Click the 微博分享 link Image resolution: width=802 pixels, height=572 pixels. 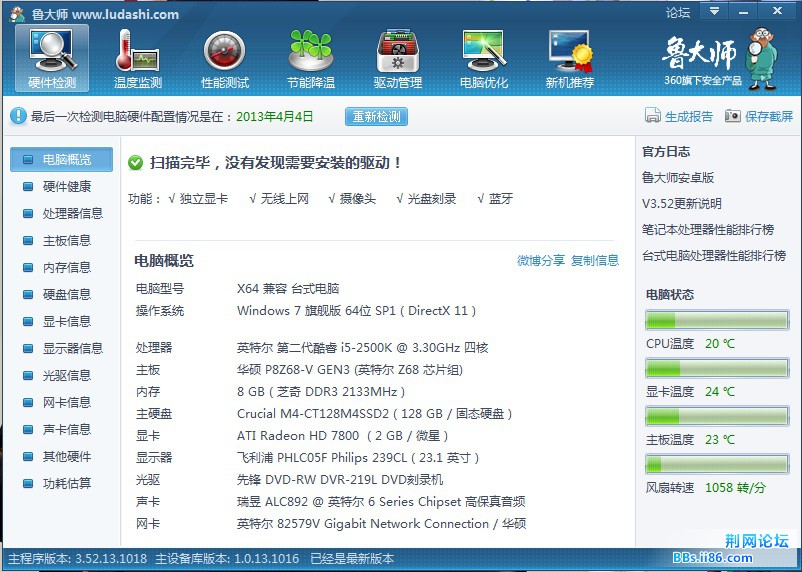click(x=540, y=260)
